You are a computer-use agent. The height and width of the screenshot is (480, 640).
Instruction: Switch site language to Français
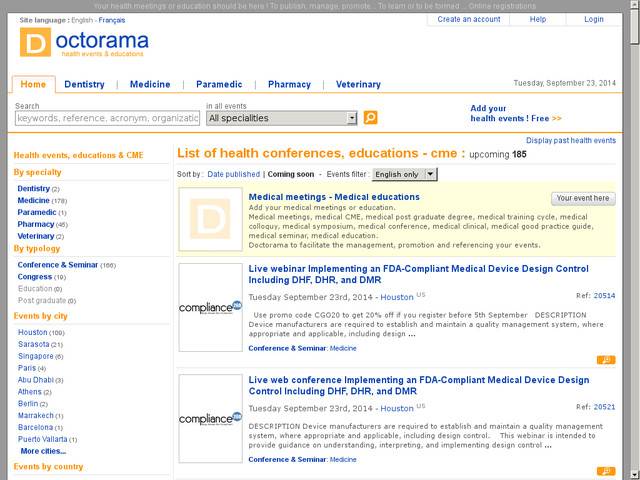click(x=112, y=20)
